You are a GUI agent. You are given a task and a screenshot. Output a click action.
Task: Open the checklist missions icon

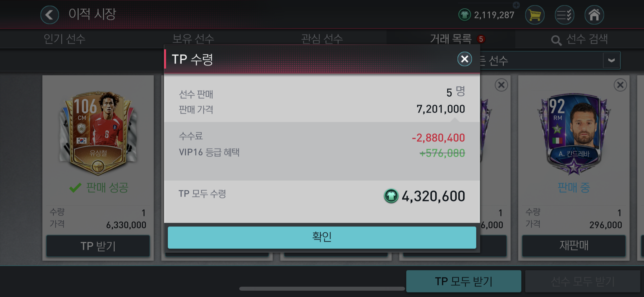[564, 15]
